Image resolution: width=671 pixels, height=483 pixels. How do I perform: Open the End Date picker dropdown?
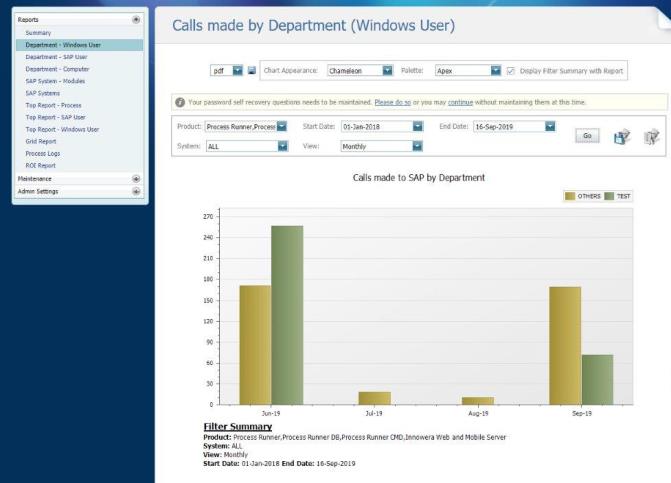[x=550, y=127]
